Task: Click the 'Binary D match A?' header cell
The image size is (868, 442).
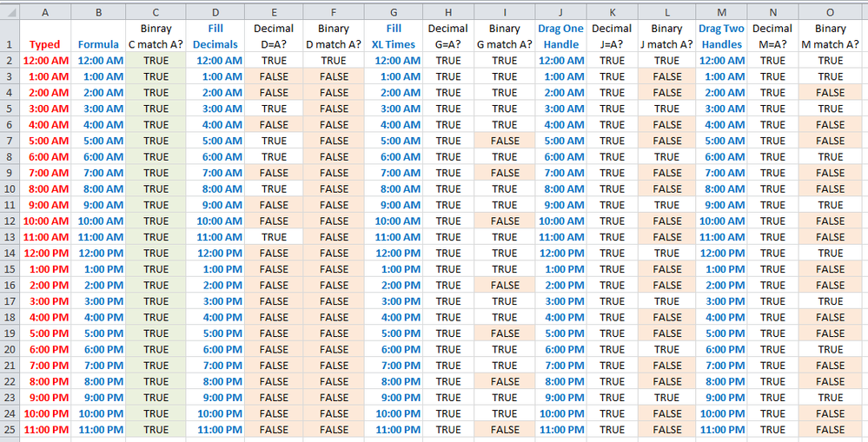Action: (334, 36)
